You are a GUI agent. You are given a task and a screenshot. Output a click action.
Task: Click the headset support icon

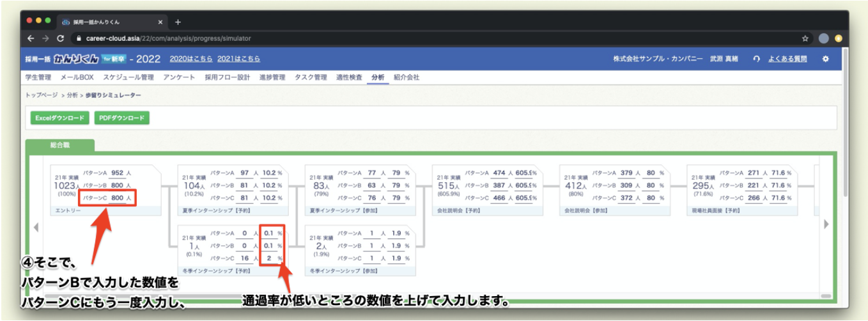(756, 59)
